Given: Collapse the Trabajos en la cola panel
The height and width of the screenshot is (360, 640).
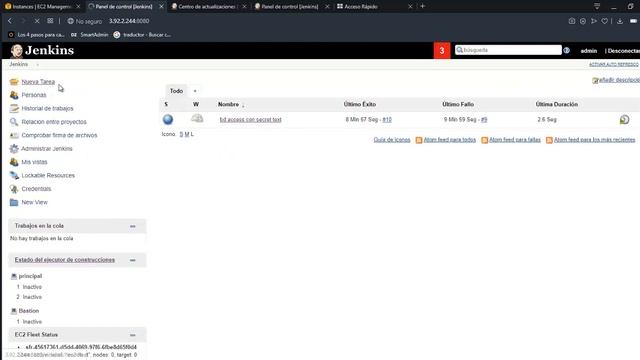Looking at the screenshot, I should coord(133,226).
